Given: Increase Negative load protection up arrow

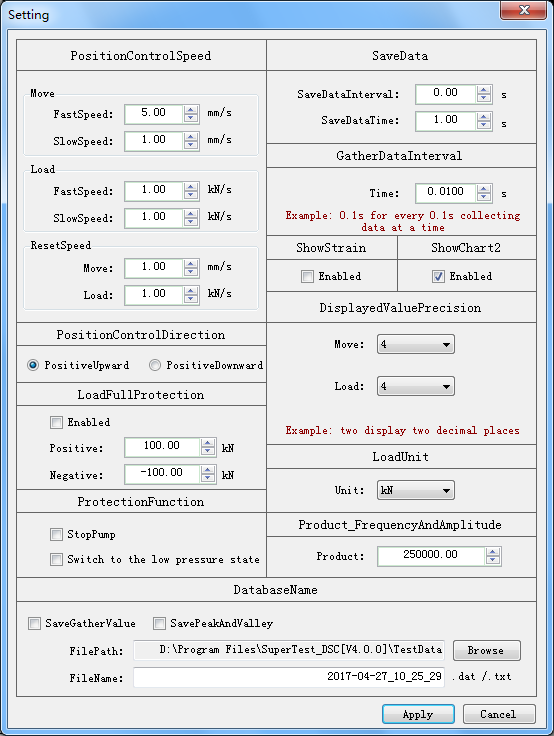Looking at the screenshot, I should pyautogui.click(x=208, y=470).
